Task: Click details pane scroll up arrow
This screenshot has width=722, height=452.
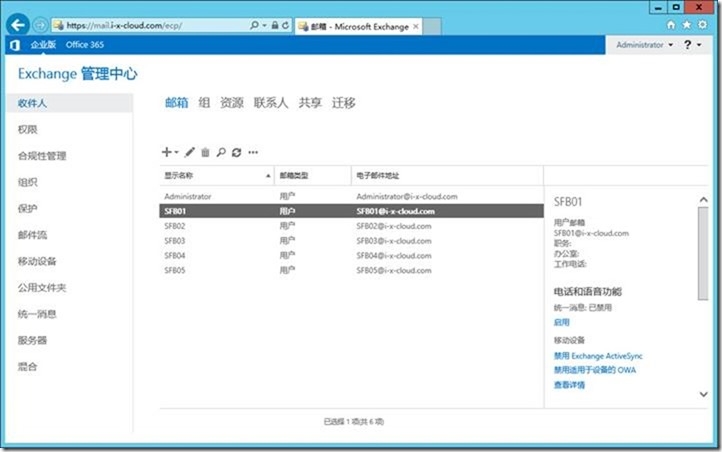Action: (x=703, y=199)
